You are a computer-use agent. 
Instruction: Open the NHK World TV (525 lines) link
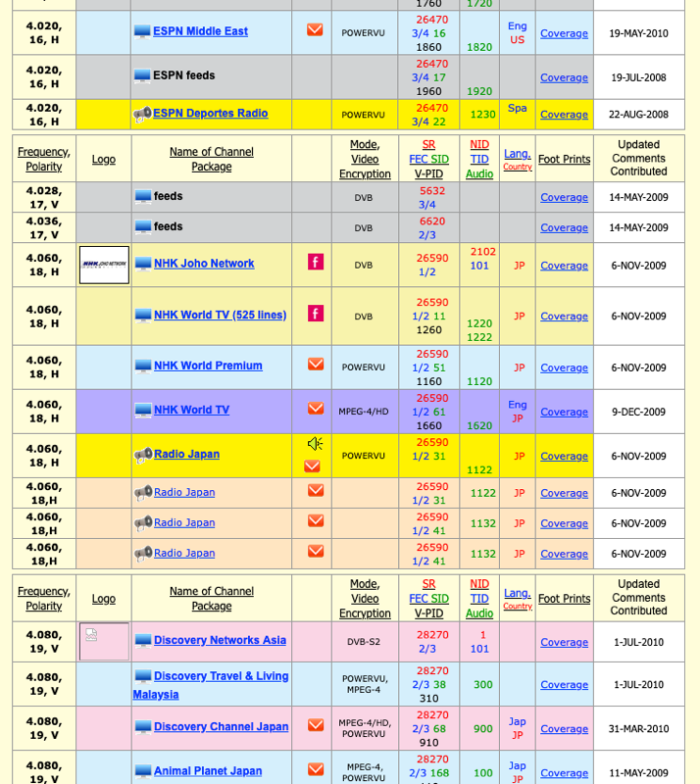(x=221, y=315)
